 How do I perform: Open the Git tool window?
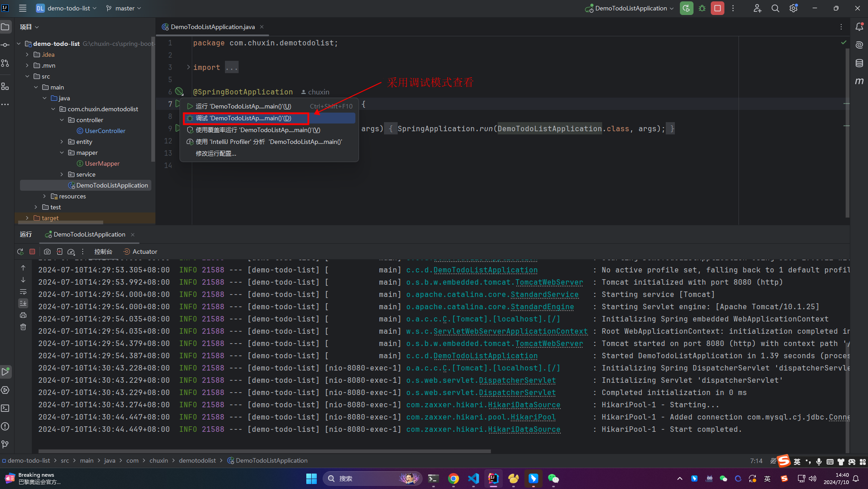[5, 445]
